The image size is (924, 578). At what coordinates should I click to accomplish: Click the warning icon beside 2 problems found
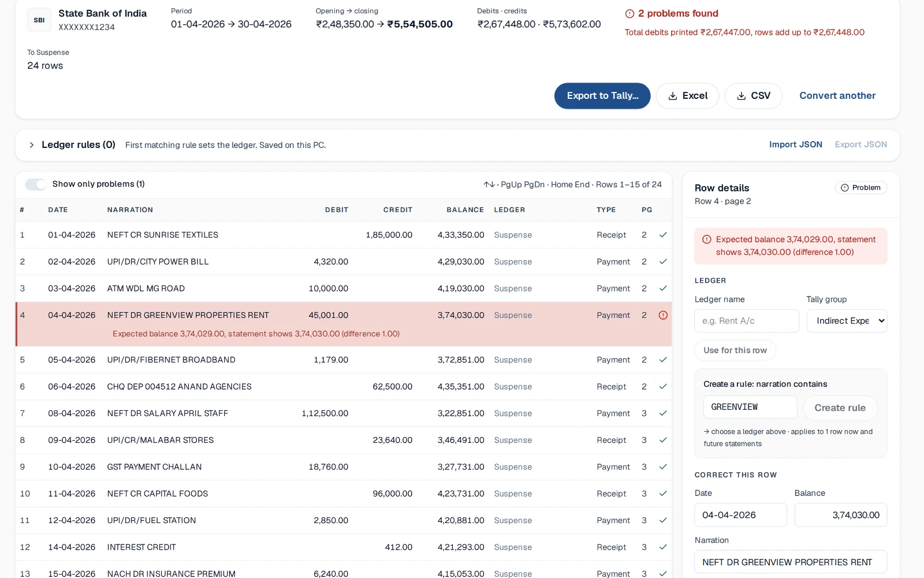[x=629, y=13]
